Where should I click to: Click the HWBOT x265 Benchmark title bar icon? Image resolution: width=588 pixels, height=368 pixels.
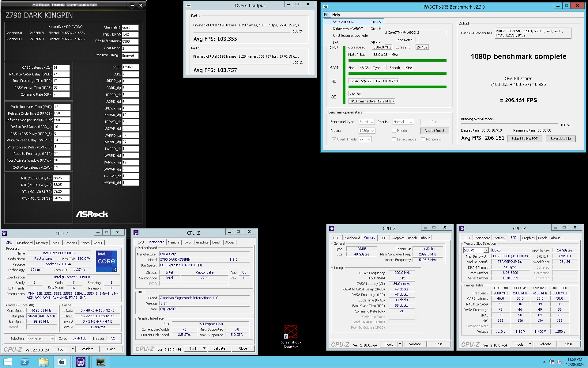pyautogui.click(x=326, y=7)
